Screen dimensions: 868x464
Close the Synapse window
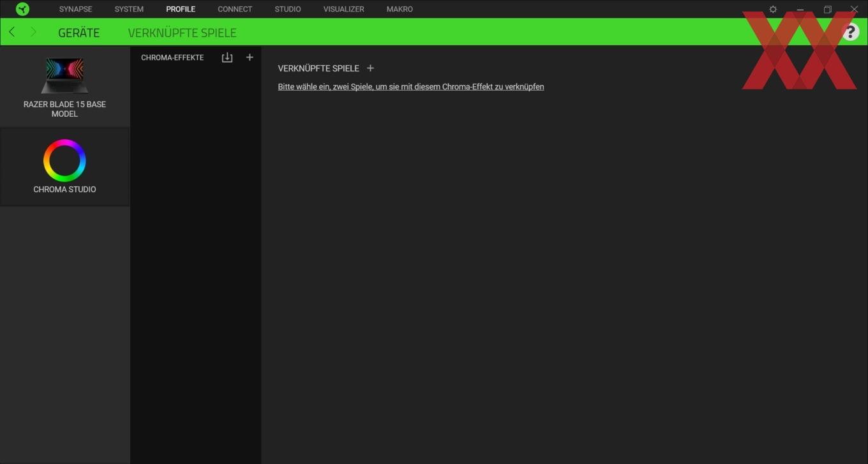coord(854,10)
